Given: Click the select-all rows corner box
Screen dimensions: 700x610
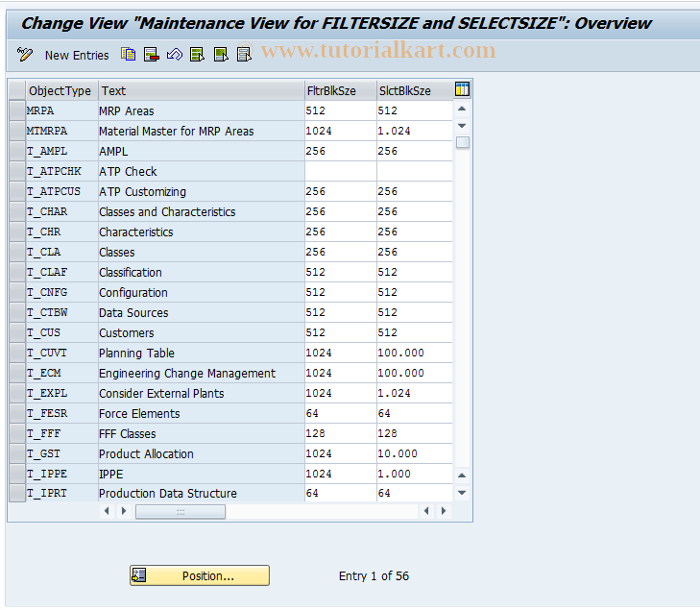Looking at the screenshot, I should tap(17, 90).
